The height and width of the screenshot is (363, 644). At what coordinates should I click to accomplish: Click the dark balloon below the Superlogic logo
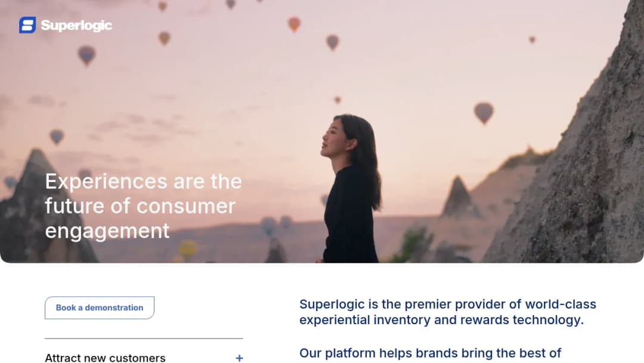pos(86,55)
